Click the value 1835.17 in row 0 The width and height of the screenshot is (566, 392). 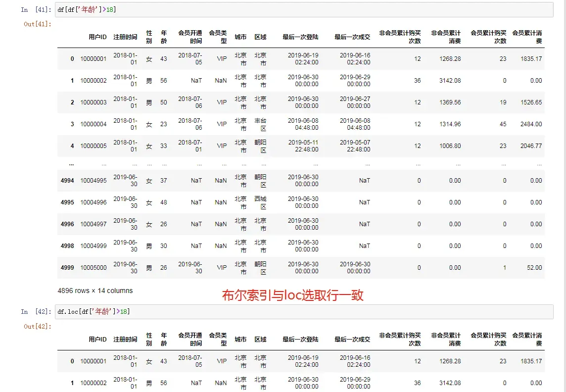pyautogui.click(x=530, y=58)
